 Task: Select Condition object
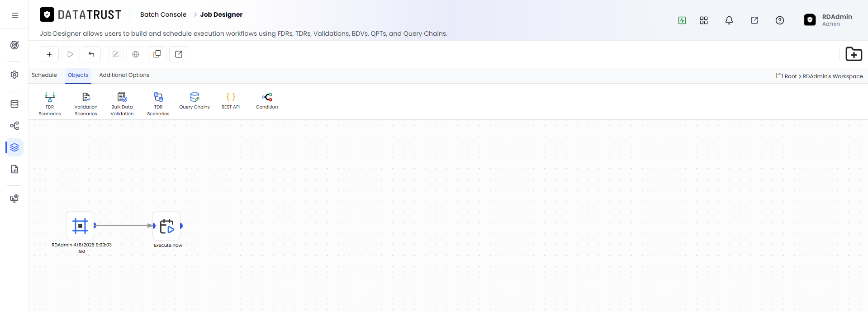pos(267,101)
